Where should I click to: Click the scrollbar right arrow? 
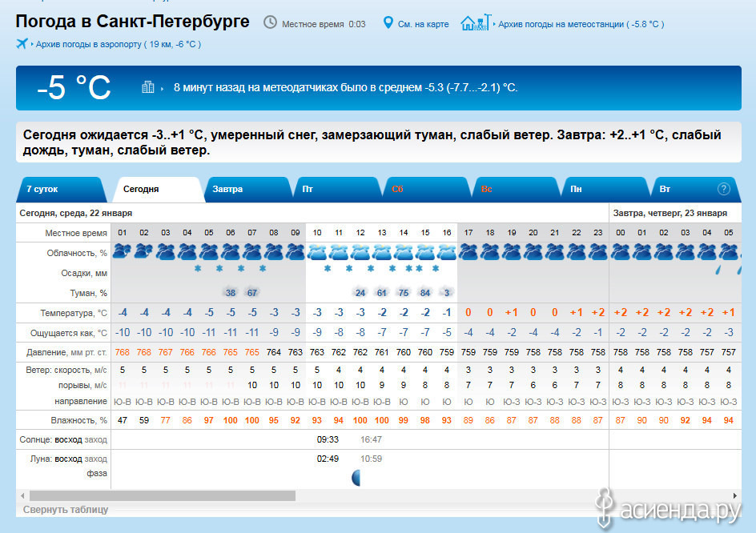735,495
